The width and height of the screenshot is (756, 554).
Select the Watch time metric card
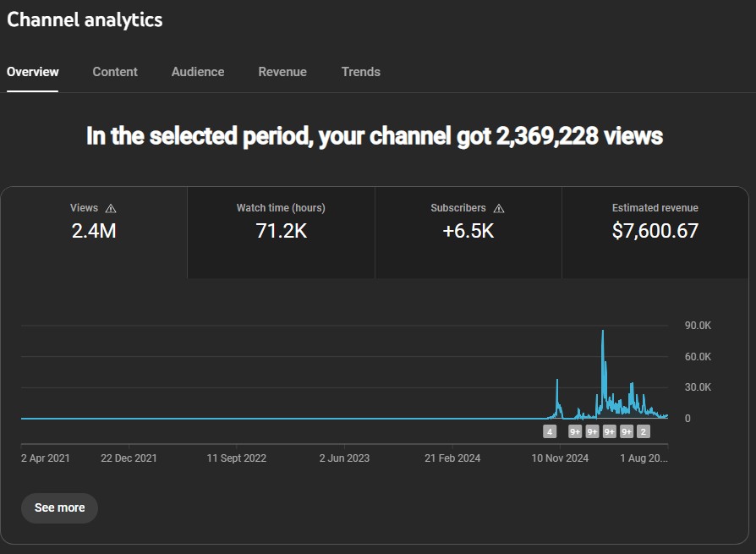point(280,232)
